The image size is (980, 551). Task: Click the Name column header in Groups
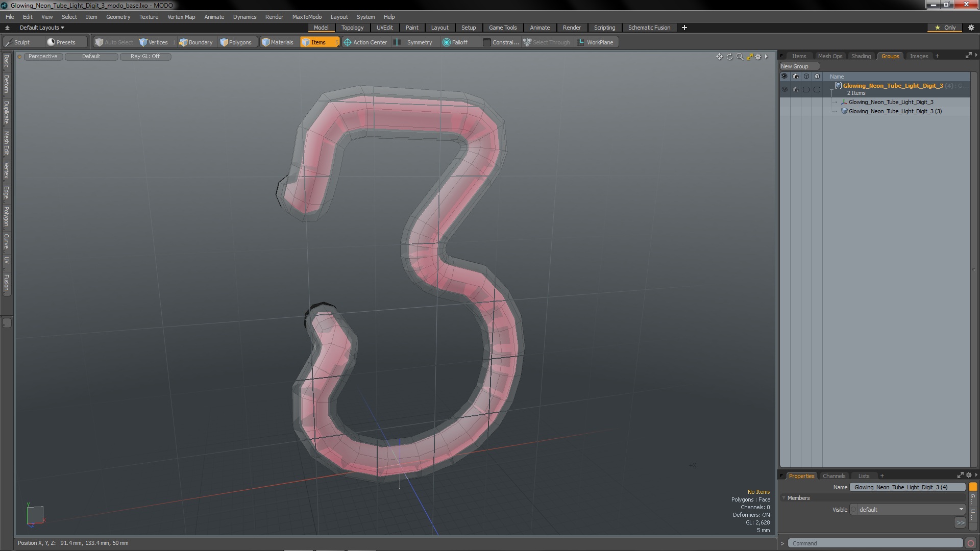[837, 77]
